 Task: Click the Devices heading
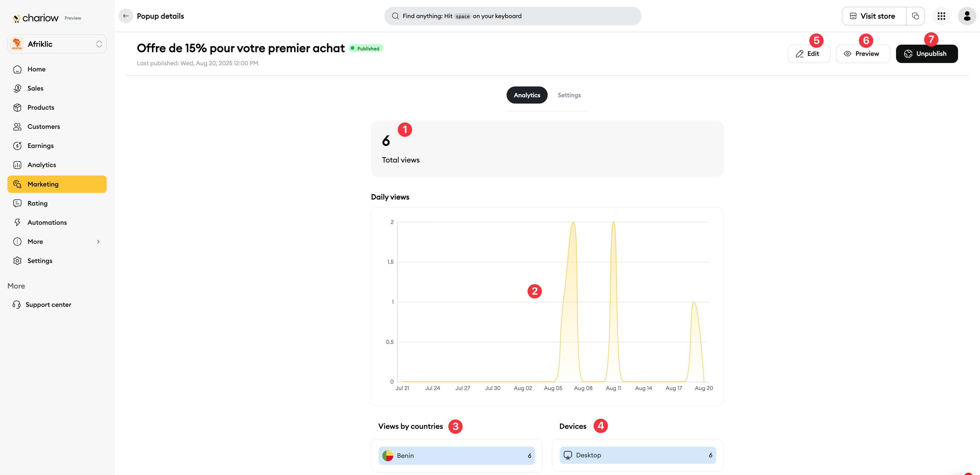(x=572, y=426)
